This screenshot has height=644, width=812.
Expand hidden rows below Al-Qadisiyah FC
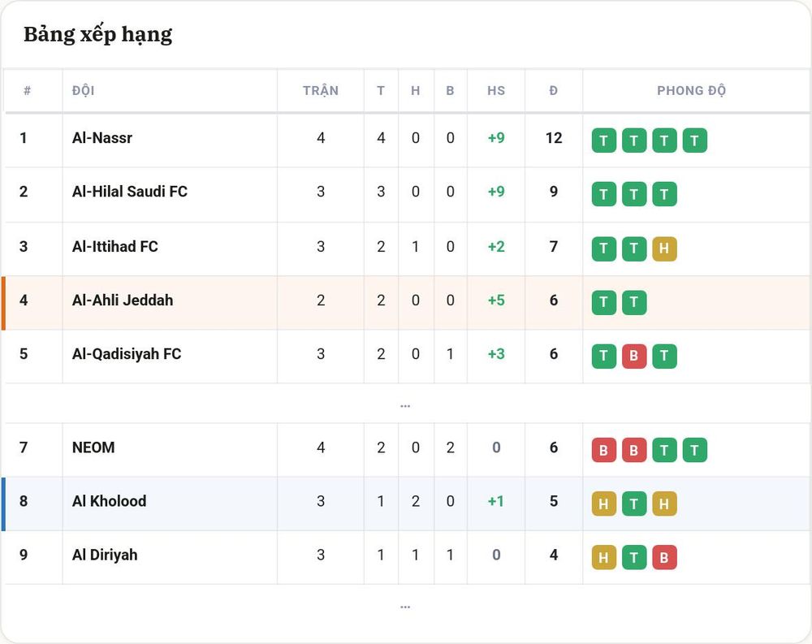tap(405, 406)
